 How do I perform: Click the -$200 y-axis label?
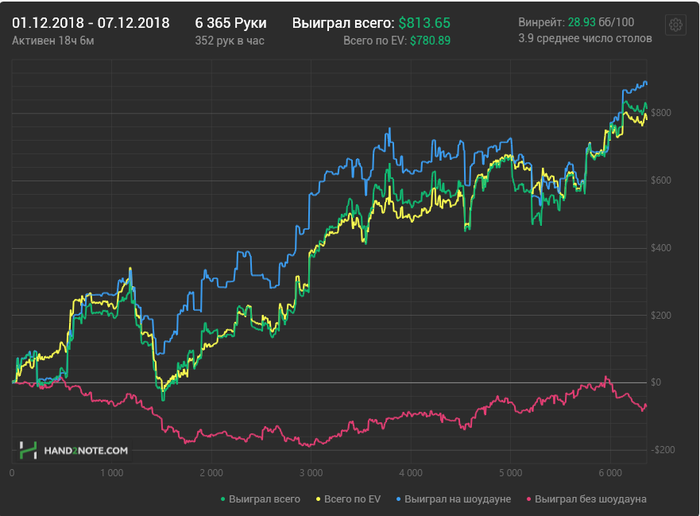coord(662,449)
